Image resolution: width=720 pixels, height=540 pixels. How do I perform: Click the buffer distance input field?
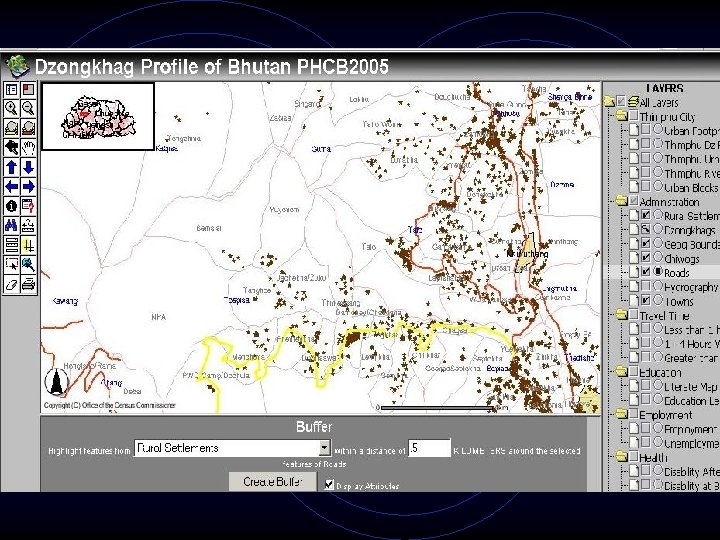tap(429, 448)
